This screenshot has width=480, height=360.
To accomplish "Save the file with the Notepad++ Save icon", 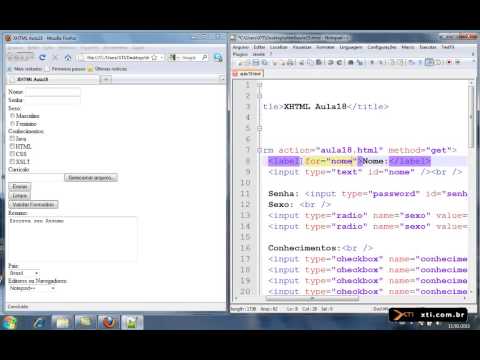I will pyautogui.click(x=256, y=62).
